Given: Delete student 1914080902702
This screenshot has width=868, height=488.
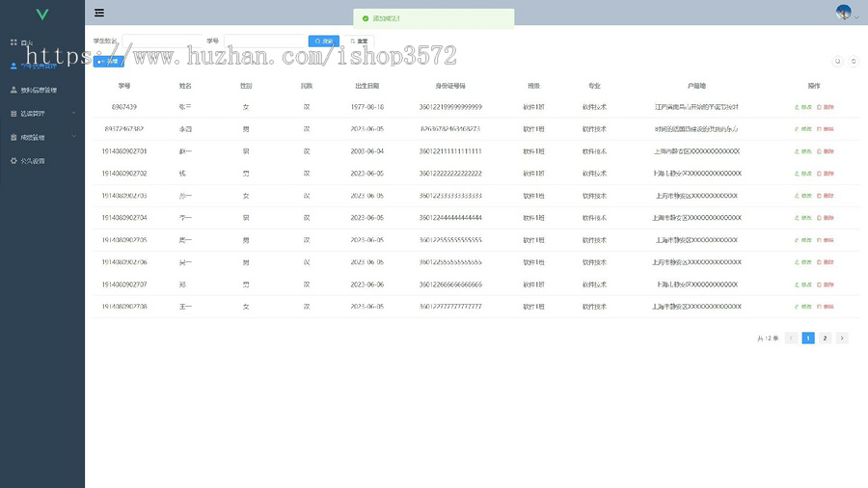Looking at the screenshot, I should pyautogui.click(x=826, y=174).
